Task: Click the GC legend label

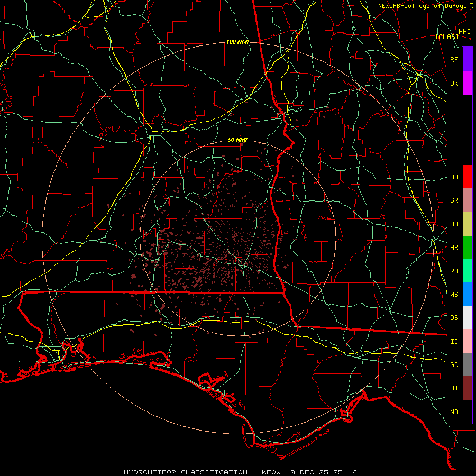Action: click(454, 365)
